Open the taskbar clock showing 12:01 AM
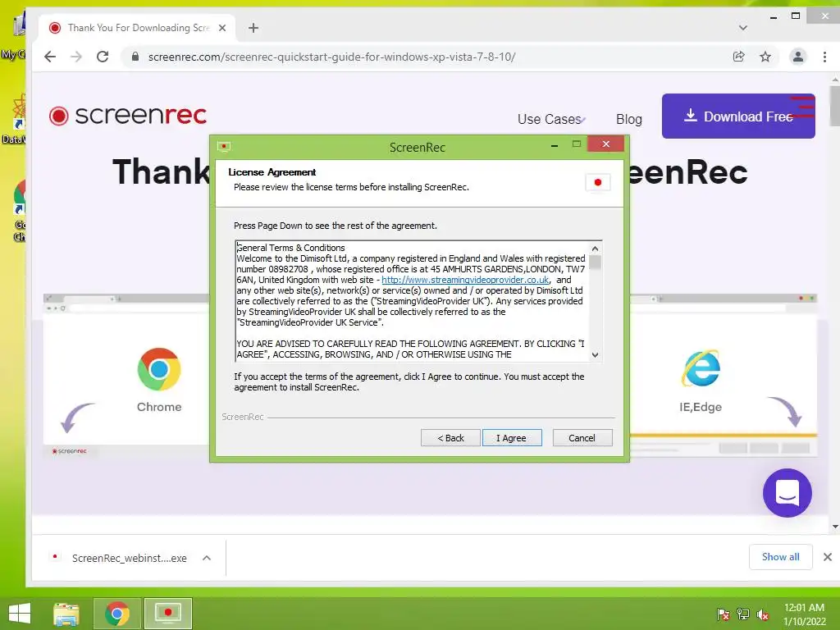The image size is (840, 630). click(x=804, y=614)
